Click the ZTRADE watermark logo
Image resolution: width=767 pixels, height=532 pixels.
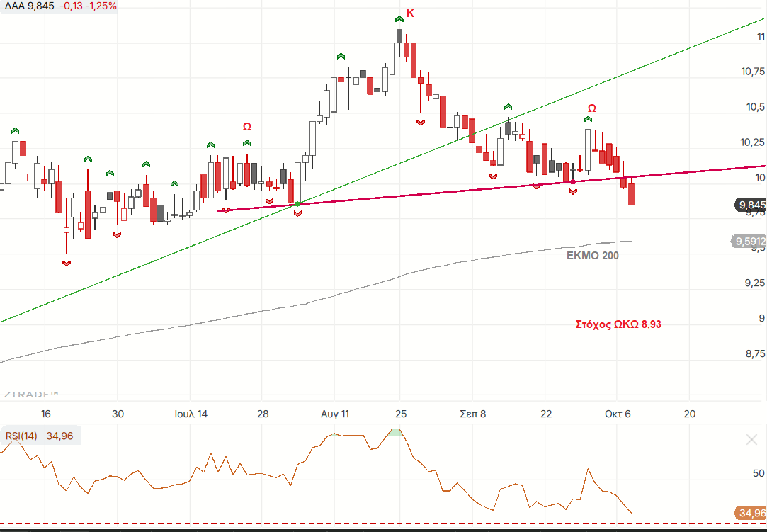pos(30,394)
